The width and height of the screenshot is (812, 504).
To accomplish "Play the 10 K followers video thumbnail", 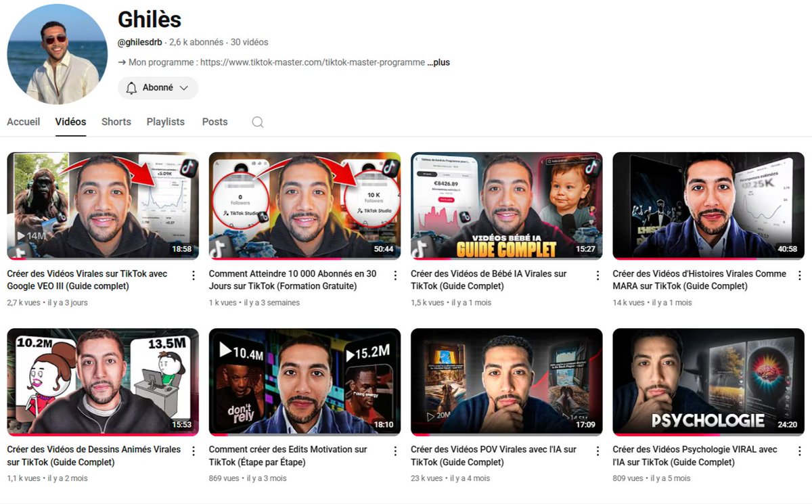I will click(x=304, y=206).
